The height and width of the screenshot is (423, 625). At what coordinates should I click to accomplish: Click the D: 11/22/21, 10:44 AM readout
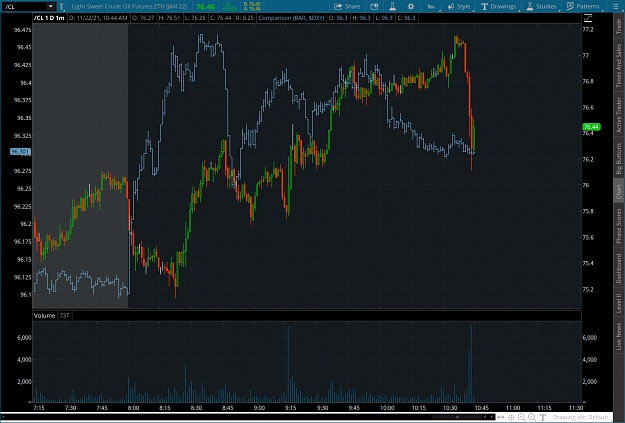tap(98, 18)
